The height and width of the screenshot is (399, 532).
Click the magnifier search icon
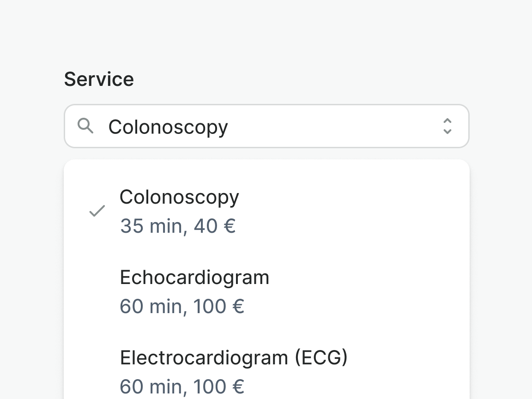(x=85, y=126)
